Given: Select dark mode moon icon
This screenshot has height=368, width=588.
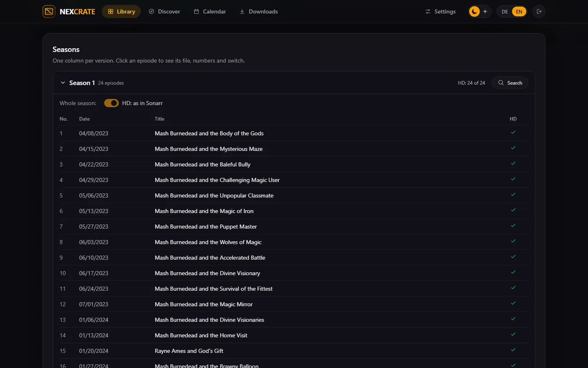Looking at the screenshot, I should coord(474,11).
